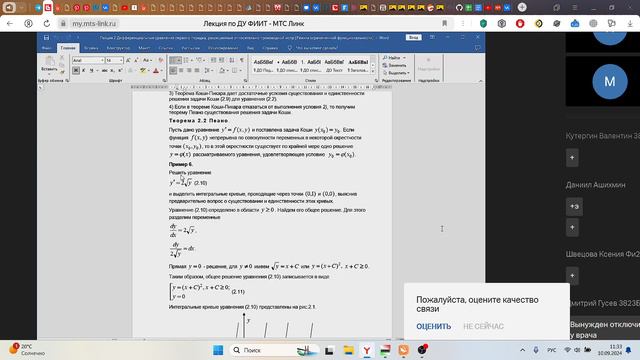Open the Select (Выделить) dropdown

coord(396,73)
